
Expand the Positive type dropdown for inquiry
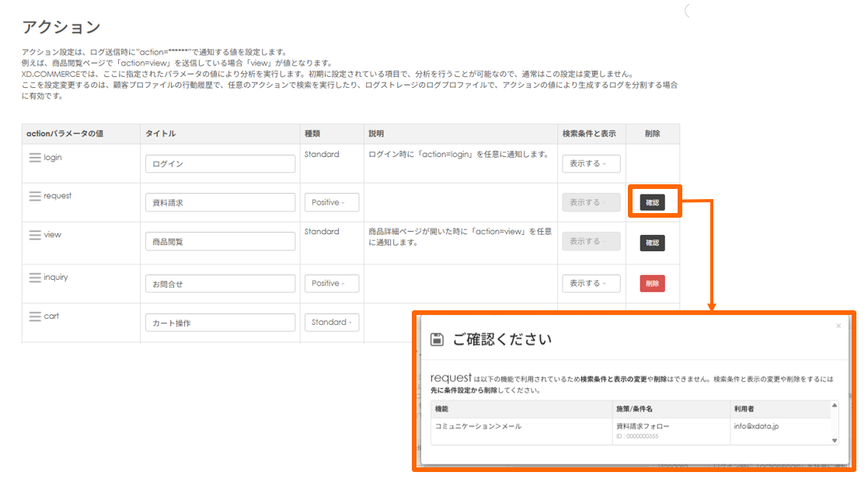(331, 284)
